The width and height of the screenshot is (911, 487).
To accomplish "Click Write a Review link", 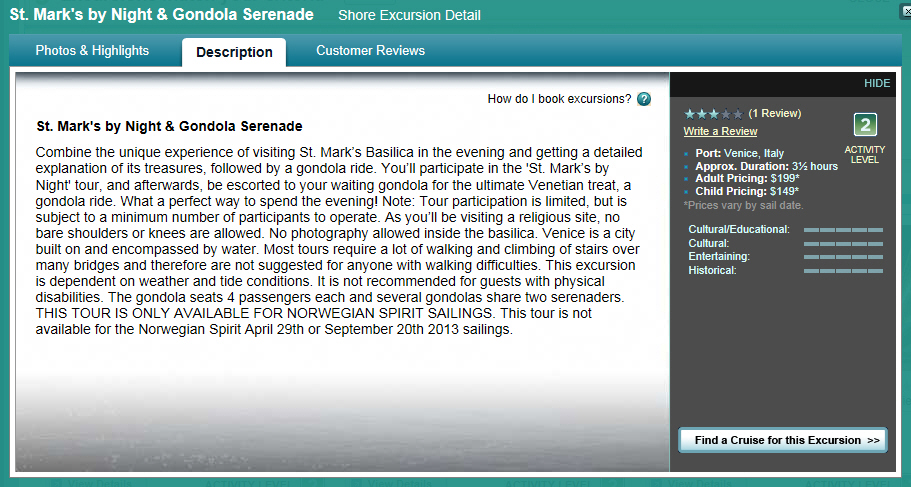I will (x=720, y=131).
